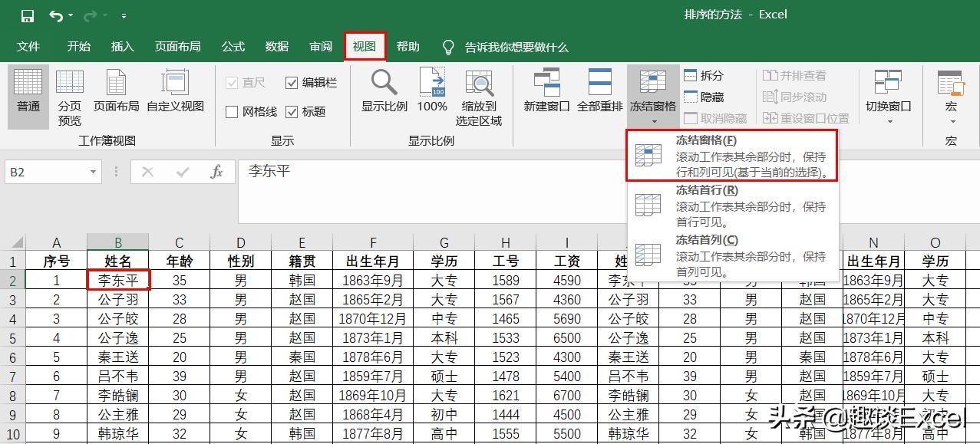The height and width of the screenshot is (444, 980).
Task: Uncheck the Headings (标题) checkbox
Action: click(292, 111)
